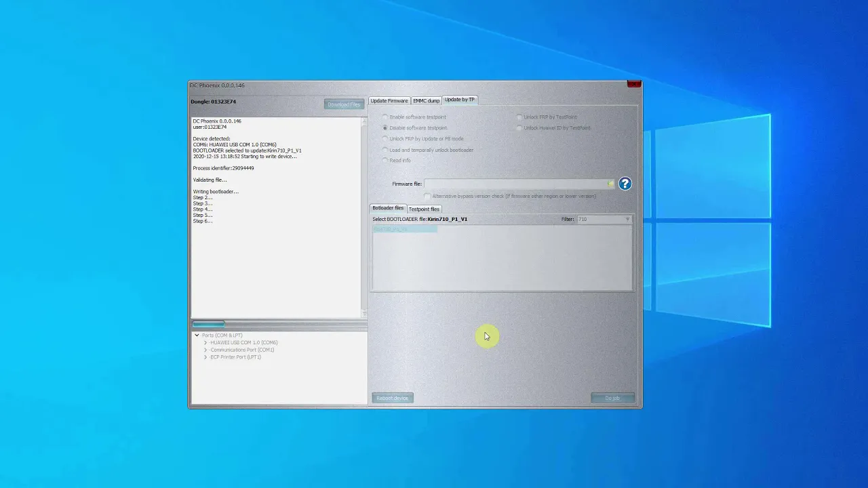Select the Read info radio button
The image size is (868, 488).
coord(386,161)
